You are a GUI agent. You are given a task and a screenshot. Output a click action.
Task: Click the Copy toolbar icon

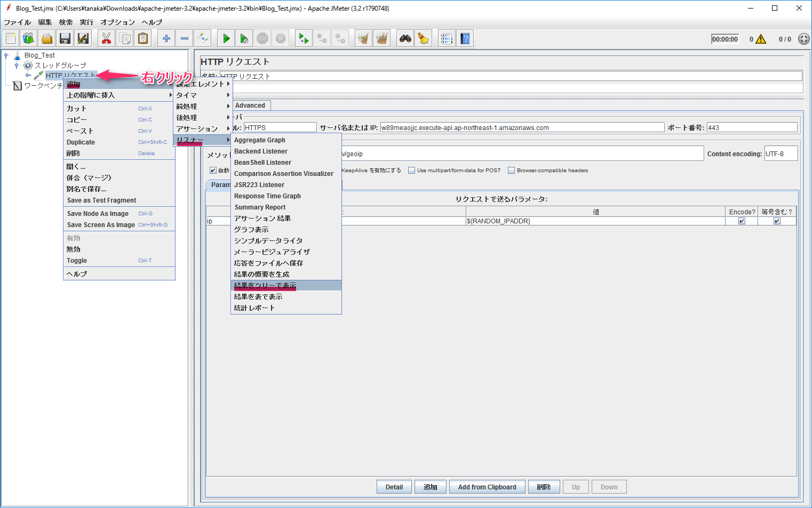point(125,38)
